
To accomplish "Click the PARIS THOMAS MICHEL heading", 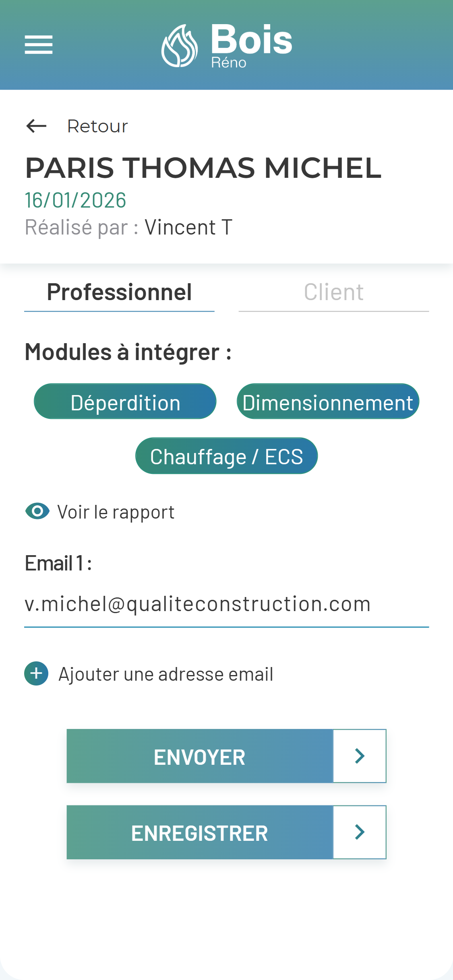I will click(203, 168).
